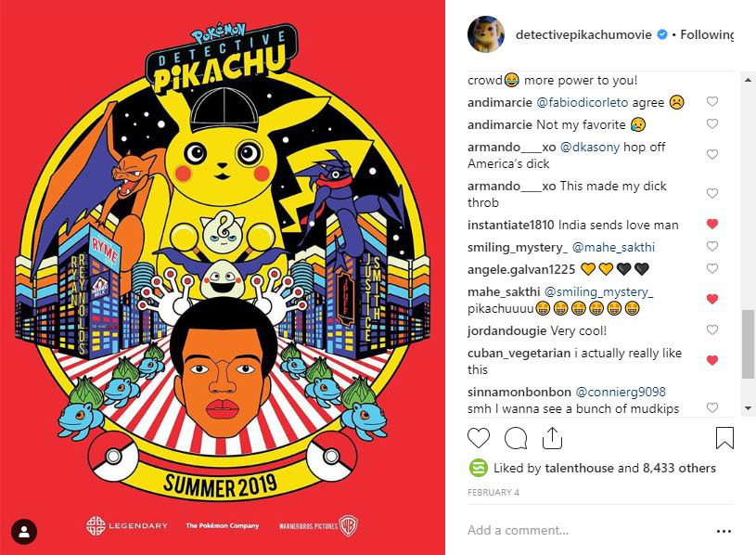This screenshot has height=555, width=756.
Task: Click talenthouse avatar beside Liked by
Action: [x=478, y=468]
